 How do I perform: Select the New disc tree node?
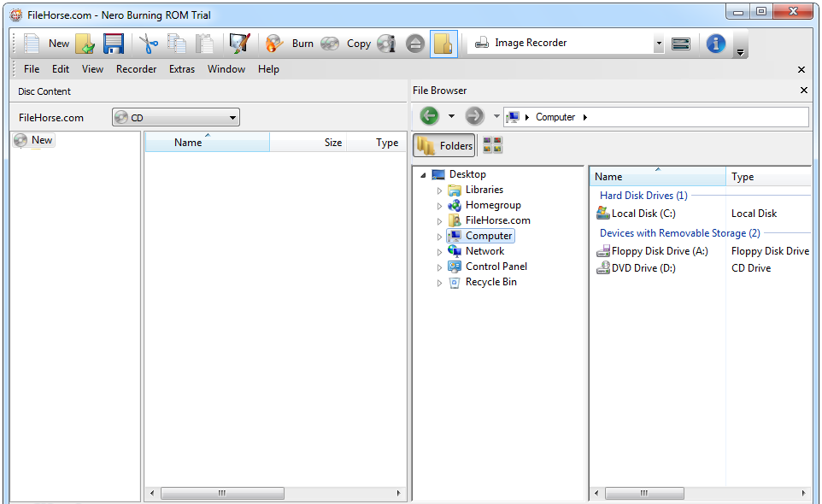34,140
